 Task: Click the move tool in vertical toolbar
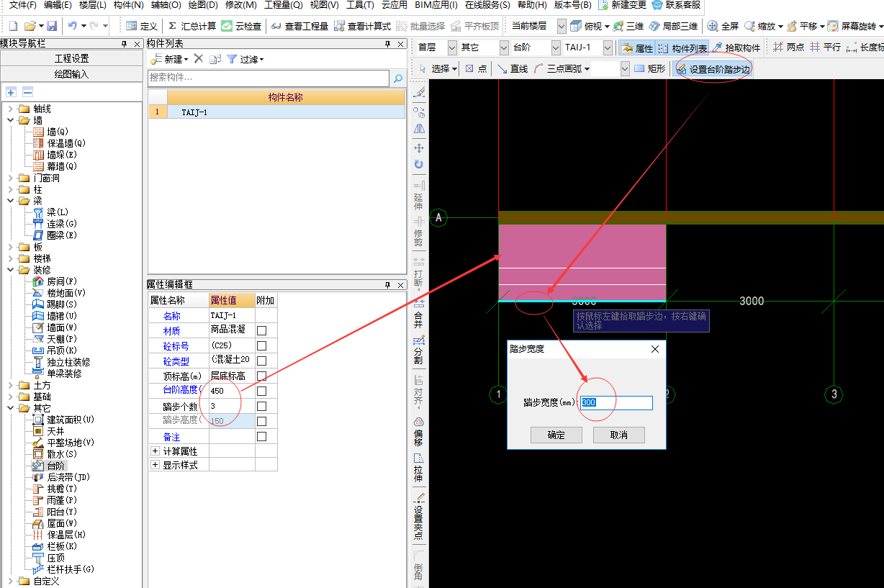(x=419, y=148)
